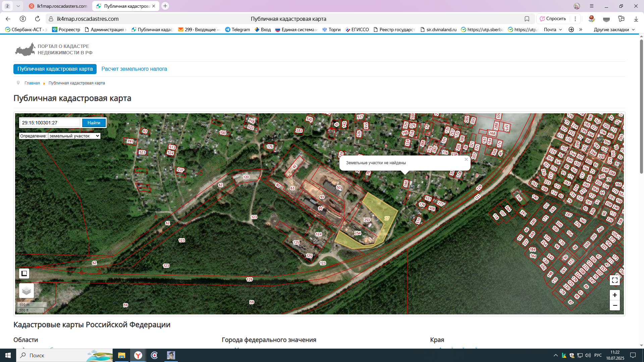Open browser downloads icon

click(x=636, y=19)
